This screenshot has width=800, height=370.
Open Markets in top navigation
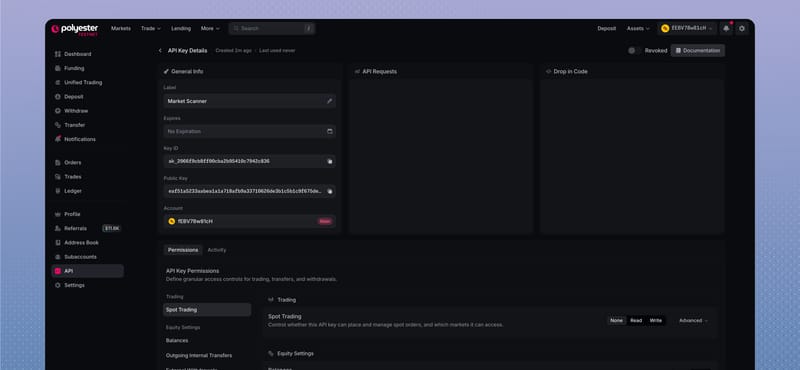121,29
